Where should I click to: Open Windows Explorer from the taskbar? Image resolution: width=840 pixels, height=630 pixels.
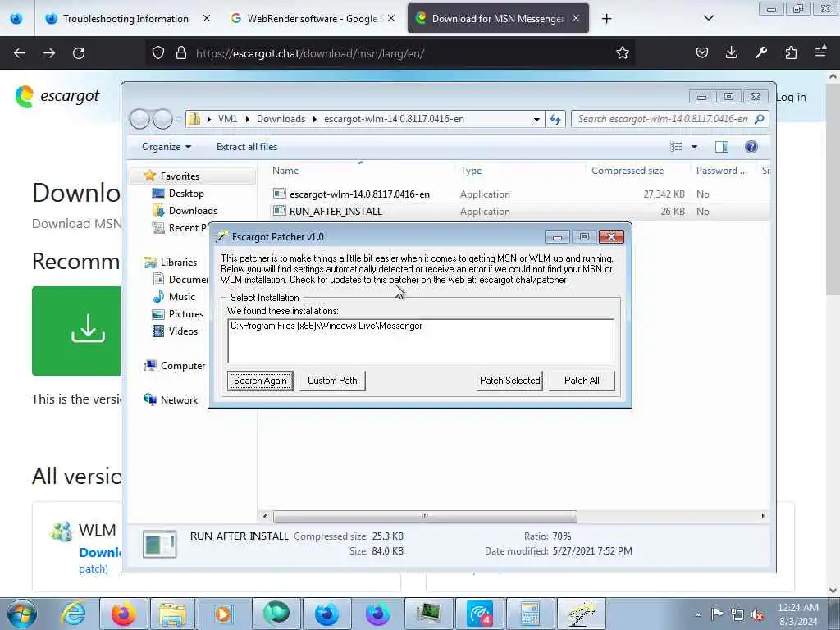point(172,614)
